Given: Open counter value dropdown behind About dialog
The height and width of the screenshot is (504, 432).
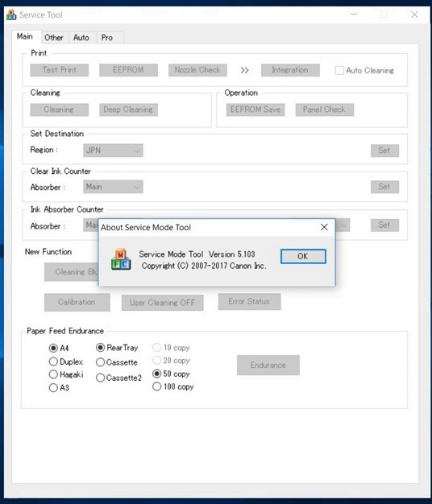Looking at the screenshot, I should click(343, 225).
